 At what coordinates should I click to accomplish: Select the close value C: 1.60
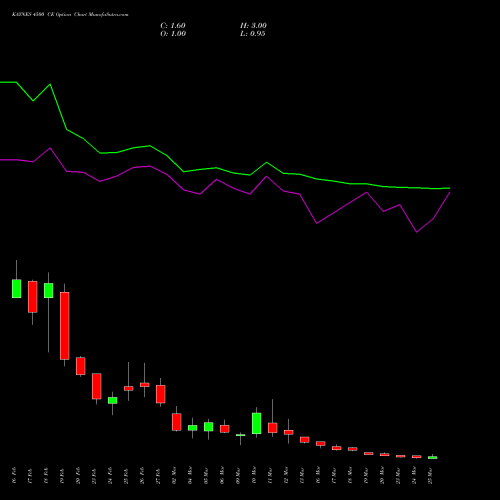173,26
